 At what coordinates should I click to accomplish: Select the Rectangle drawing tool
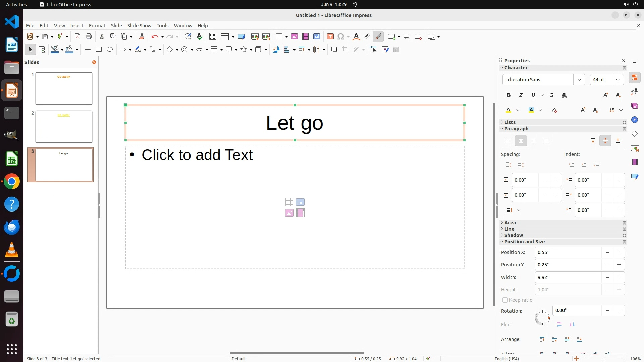(x=99, y=50)
